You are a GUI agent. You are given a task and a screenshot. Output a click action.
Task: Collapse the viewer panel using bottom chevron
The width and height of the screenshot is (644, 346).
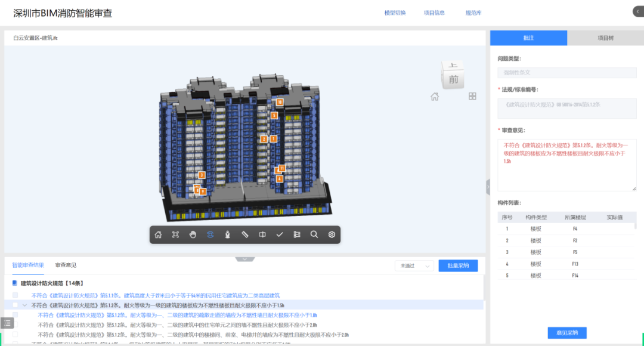pyautogui.click(x=245, y=259)
